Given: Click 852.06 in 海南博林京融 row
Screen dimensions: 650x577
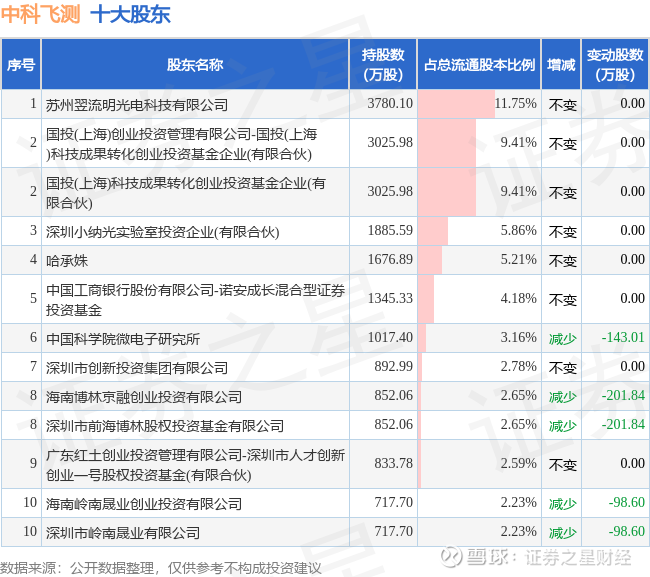Looking at the screenshot, I should 393,395.
